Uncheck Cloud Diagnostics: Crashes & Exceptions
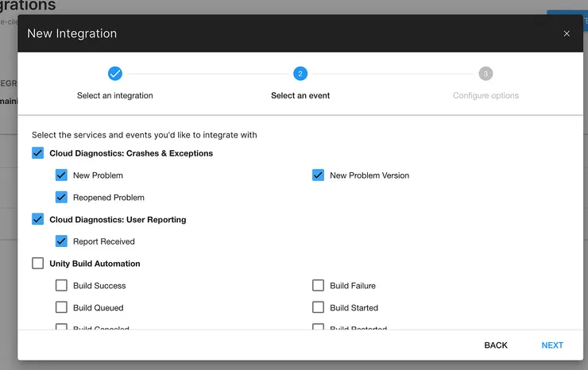This screenshot has height=370, width=588. (38, 153)
